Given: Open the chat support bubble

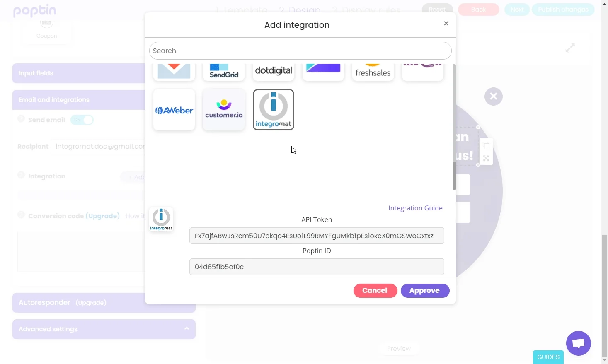Looking at the screenshot, I should tap(579, 343).
